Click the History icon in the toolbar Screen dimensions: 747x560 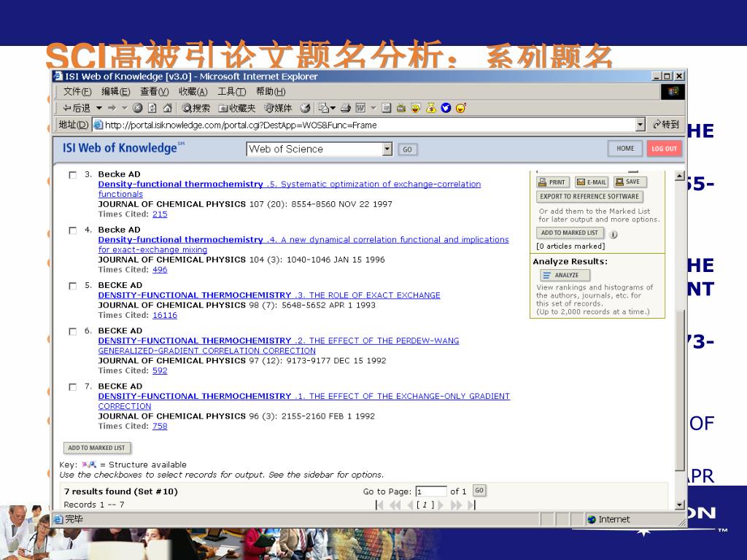click(306, 108)
